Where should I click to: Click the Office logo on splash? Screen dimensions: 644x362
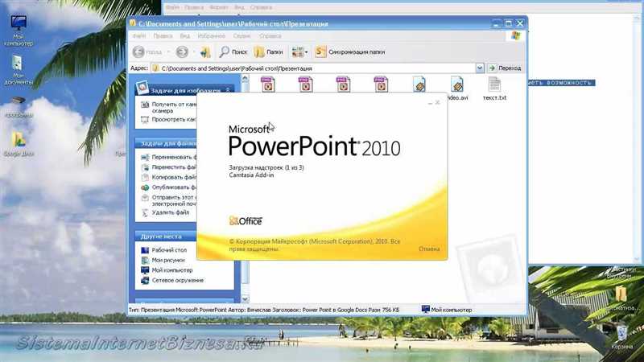(x=246, y=220)
